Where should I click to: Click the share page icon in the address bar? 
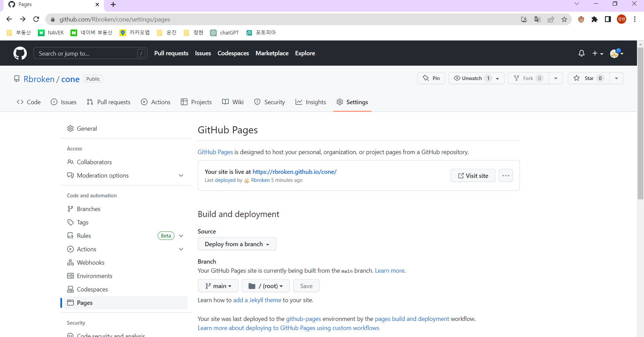click(x=551, y=19)
